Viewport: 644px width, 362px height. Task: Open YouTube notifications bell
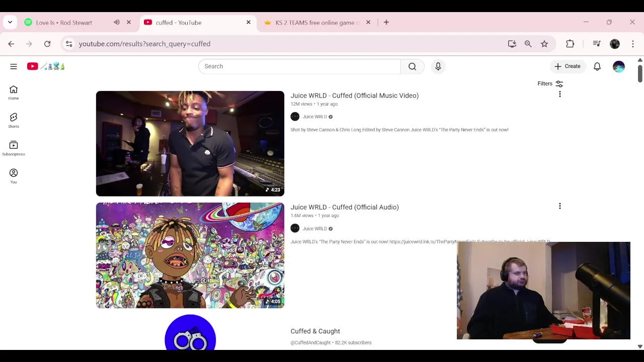coord(597,66)
